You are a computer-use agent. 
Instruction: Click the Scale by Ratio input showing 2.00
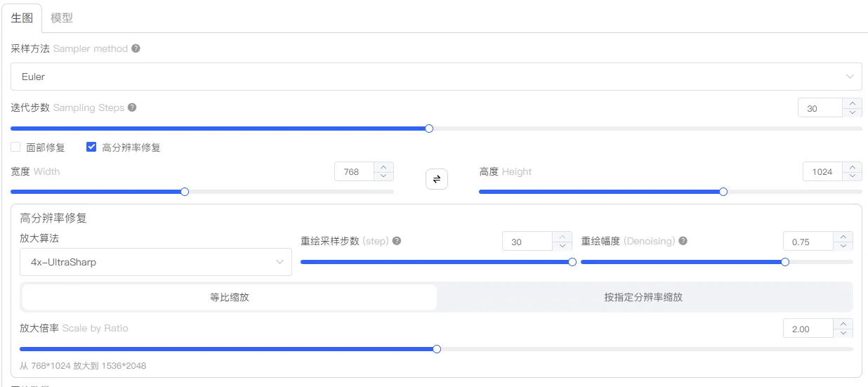coord(808,329)
